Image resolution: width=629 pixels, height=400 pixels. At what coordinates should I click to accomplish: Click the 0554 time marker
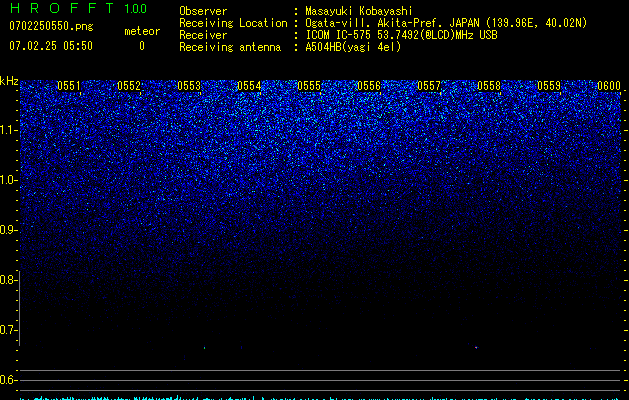[249, 86]
